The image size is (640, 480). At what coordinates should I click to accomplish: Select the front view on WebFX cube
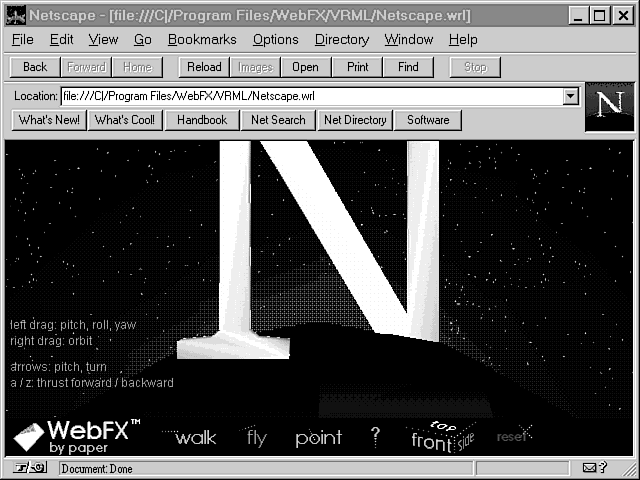(431, 442)
